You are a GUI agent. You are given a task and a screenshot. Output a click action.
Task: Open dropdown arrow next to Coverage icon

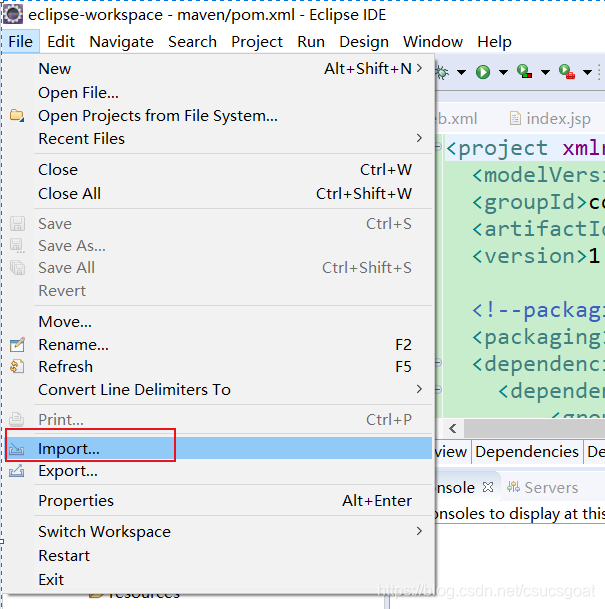[x=545, y=72]
